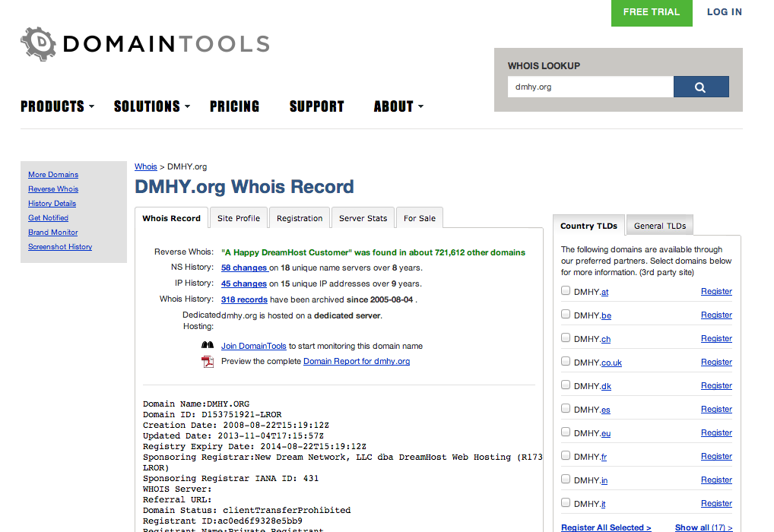The height and width of the screenshot is (532, 774).
Task: Click Register next to DMHY.at
Action: pos(716,291)
